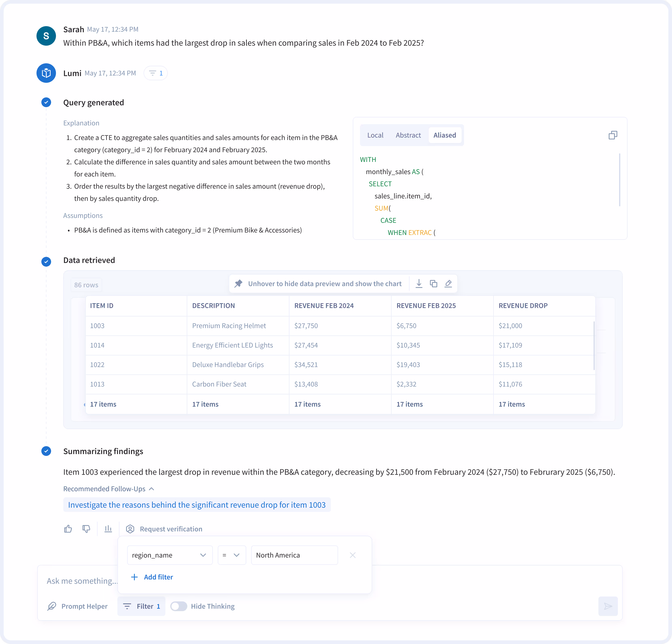Viewport: 672px width, 644px height.
Task: Open chart view via bar chart icon
Action: pos(108,529)
